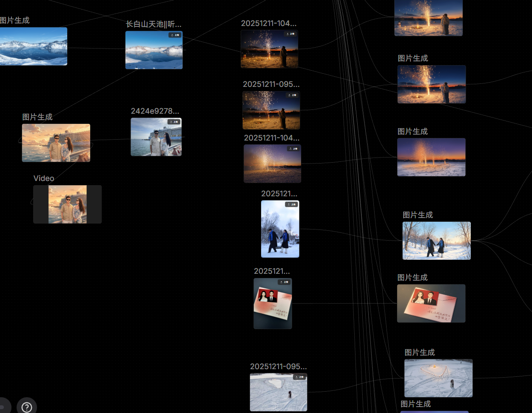The width and height of the screenshot is (532, 413).
Task: Select the 2424e9278 cruise couple photo
Action: coord(156,138)
